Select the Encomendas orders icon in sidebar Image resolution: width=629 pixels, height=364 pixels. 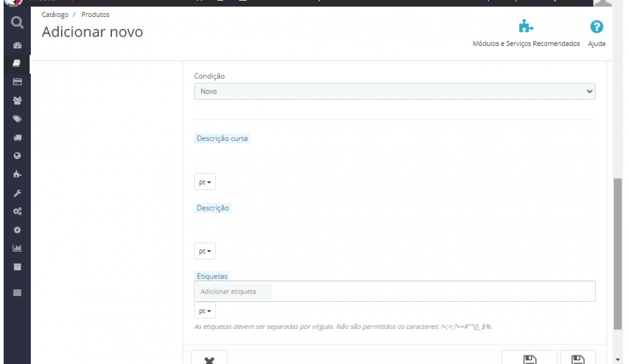pyautogui.click(x=17, y=82)
